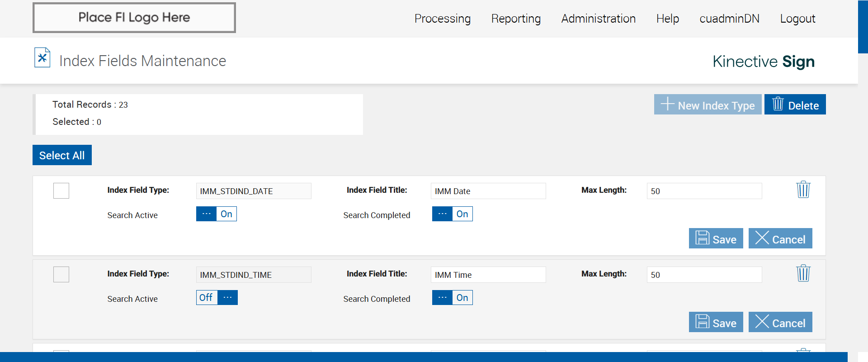Open the Administration menu
868x362 pixels.
click(x=598, y=19)
